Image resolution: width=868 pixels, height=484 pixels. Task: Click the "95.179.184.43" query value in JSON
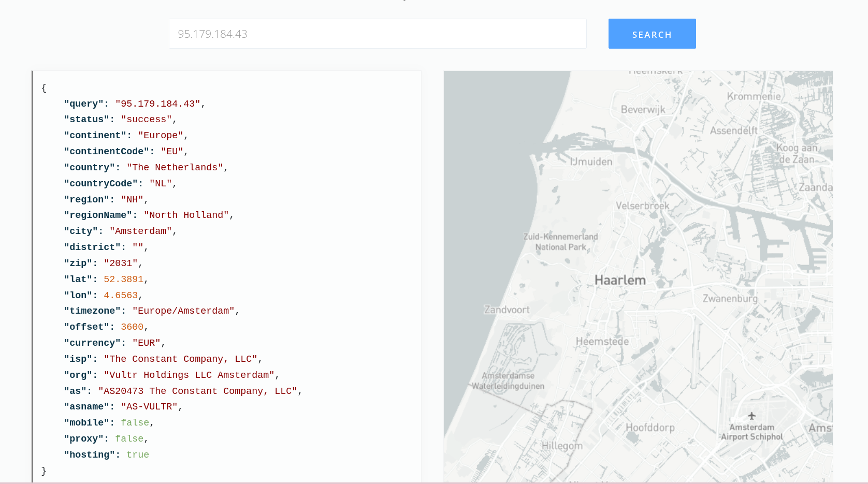pos(157,104)
